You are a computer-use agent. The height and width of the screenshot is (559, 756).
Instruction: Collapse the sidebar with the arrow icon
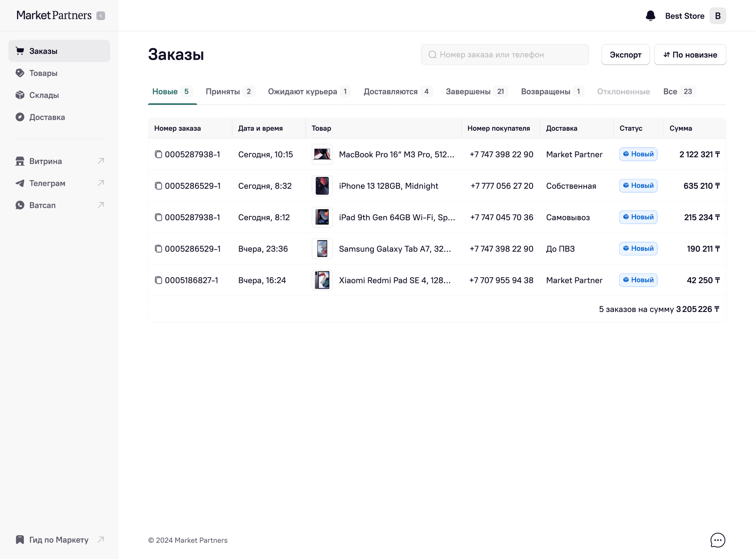101,15
